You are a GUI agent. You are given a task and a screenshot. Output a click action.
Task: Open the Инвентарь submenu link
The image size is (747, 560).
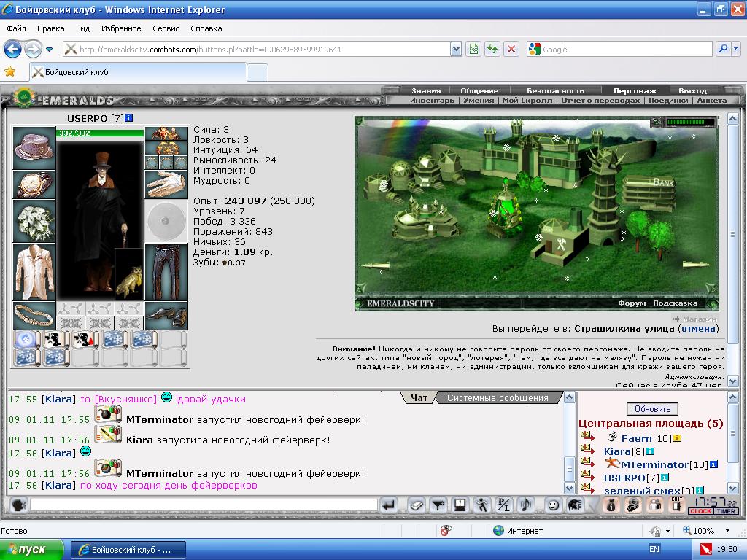click(432, 100)
